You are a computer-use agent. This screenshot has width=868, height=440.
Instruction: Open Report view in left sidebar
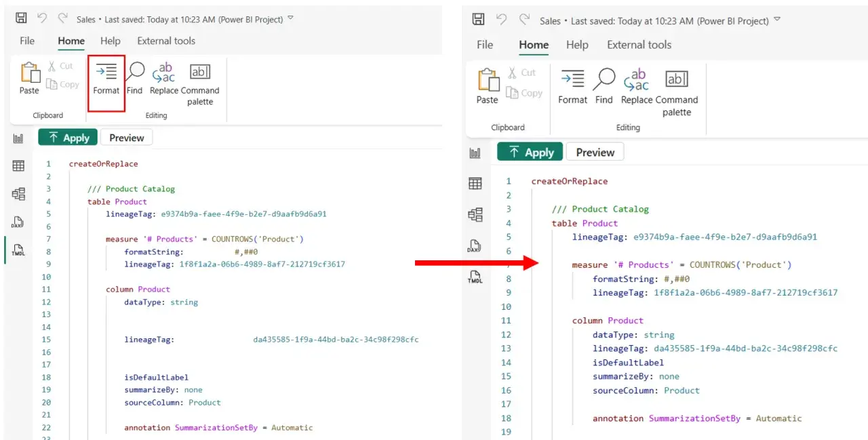click(18, 138)
